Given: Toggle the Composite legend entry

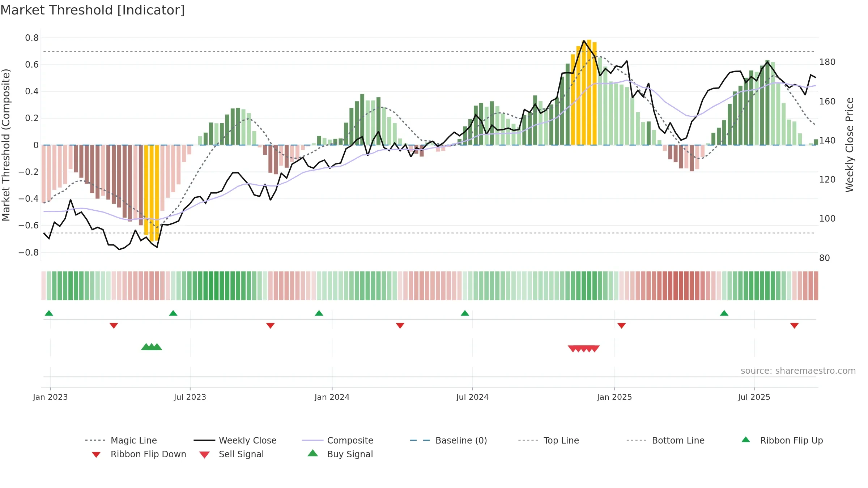Looking at the screenshot, I should click(337, 440).
